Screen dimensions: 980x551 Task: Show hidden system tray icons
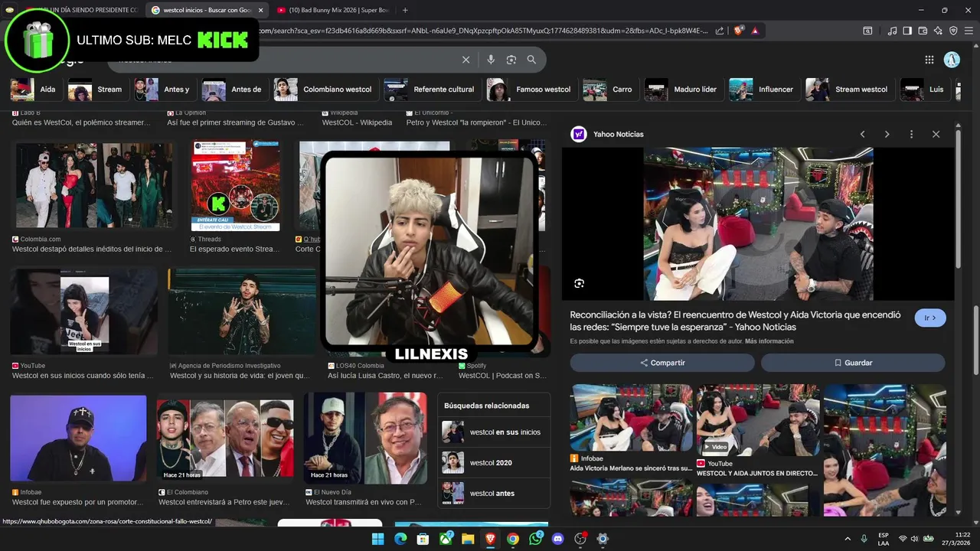pyautogui.click(x=848, y=539)
